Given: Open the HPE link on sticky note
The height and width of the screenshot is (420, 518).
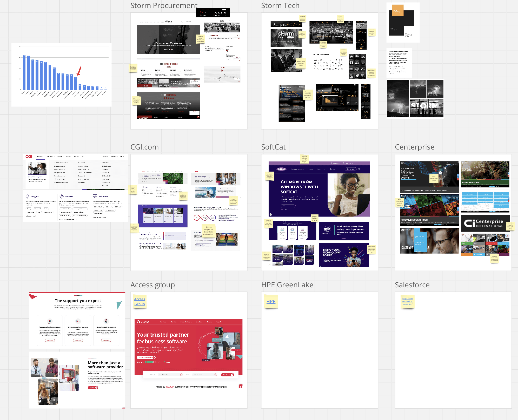Looking at the screenshot, I should tap(271, 301).
